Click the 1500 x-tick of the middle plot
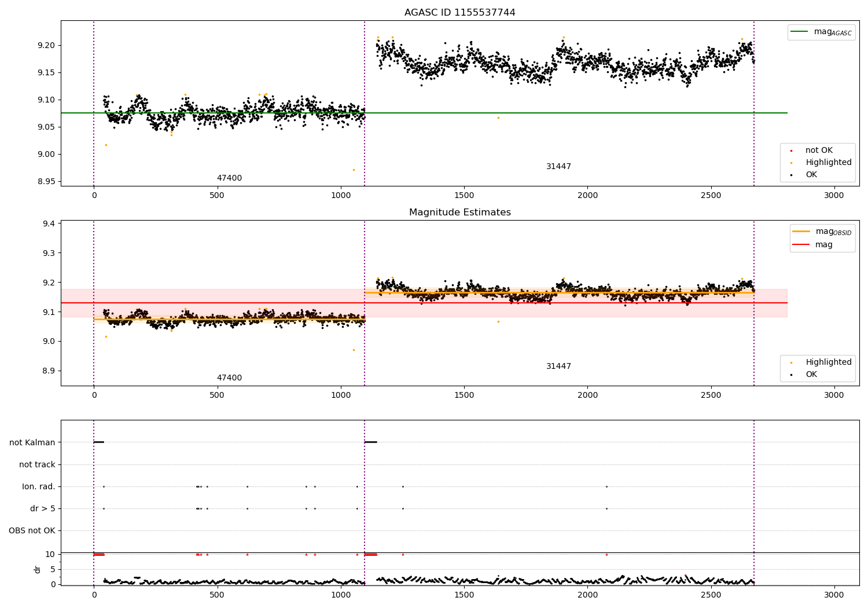 click(464, 395)
